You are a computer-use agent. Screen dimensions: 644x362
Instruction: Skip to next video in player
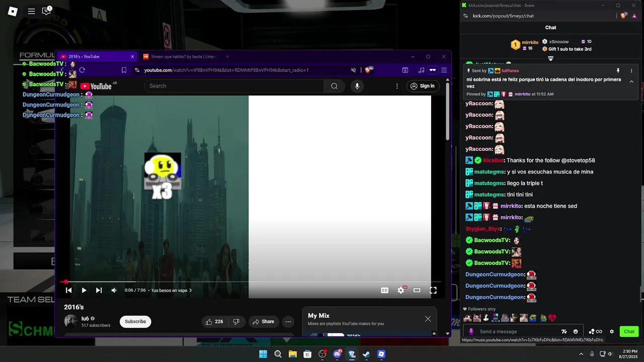click(99, 290)
